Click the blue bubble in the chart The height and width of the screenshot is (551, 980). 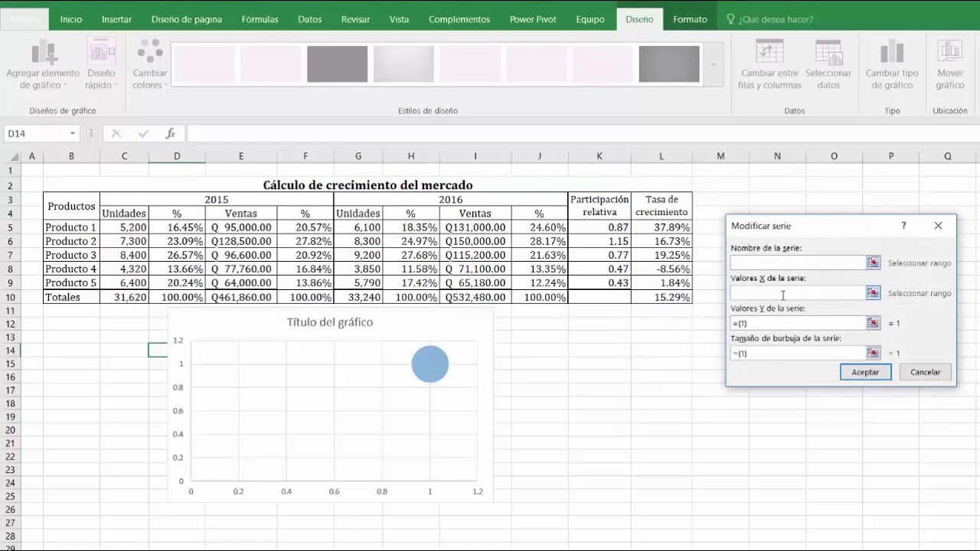coord(430,364)
